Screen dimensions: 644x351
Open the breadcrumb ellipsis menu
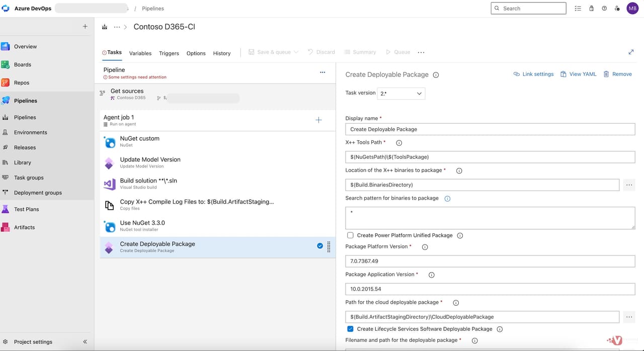coord(117,27)
